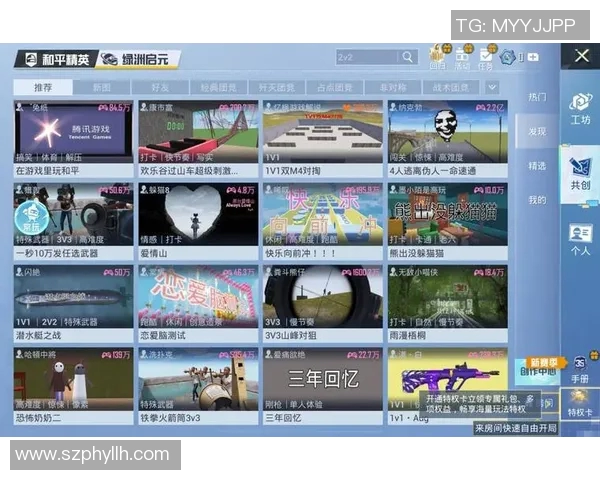600x480 pixels.
Task: Select the 精选 side tab
Action: coord(538,166)
